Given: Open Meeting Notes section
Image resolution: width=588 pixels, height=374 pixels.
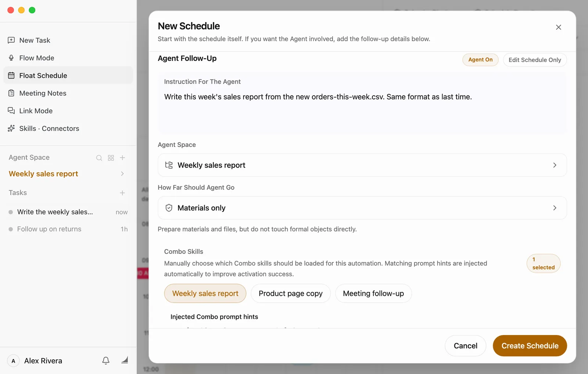Looking at the screenshot, I should tap(68, 93).
